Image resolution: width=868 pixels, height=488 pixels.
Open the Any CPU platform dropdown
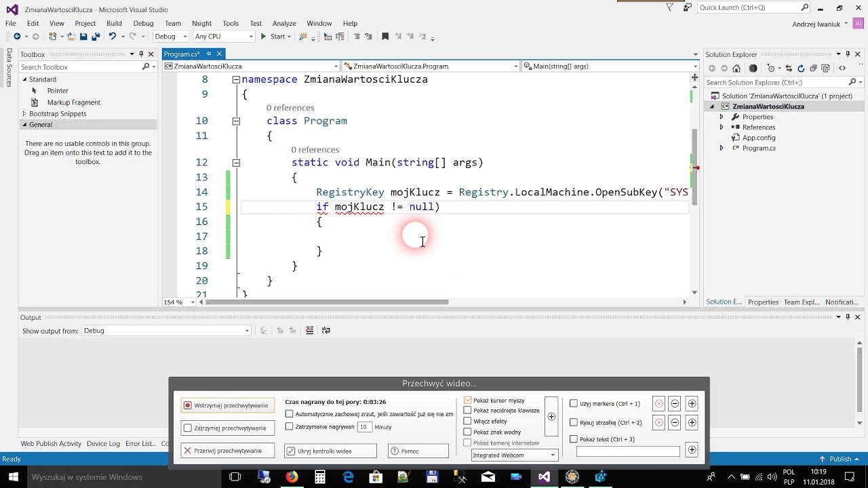pyautogui.click(x=224, y=37)
